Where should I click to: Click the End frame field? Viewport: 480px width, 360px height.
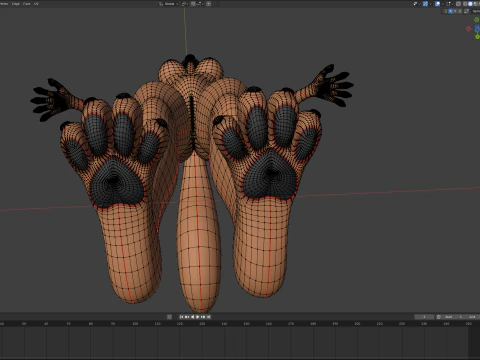tap(473, 317)
